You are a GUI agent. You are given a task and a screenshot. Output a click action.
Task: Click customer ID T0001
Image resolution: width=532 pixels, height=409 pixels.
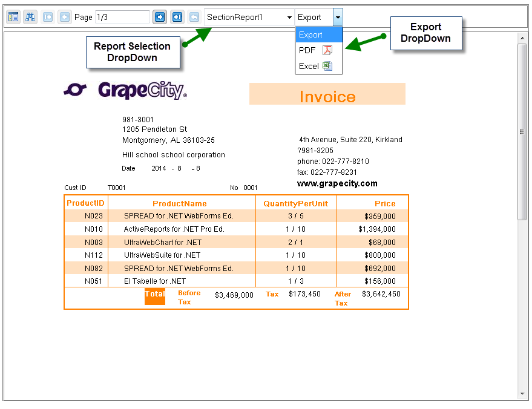click(x=116, y=188)
